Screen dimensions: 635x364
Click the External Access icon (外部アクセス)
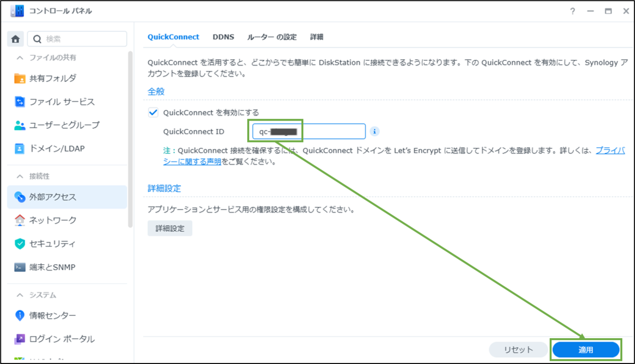20,197
